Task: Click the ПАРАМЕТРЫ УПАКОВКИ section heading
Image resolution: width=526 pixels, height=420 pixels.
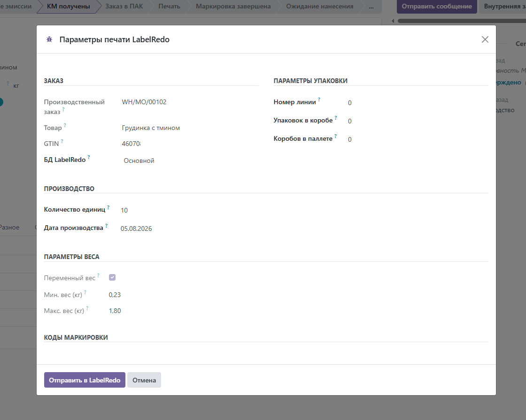Action: click(310, 81)
